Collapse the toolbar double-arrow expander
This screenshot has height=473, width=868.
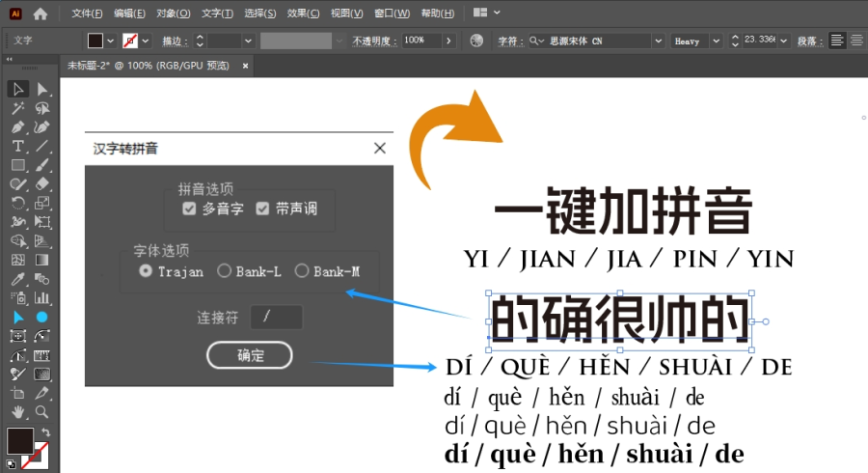(x=10, y=59)
